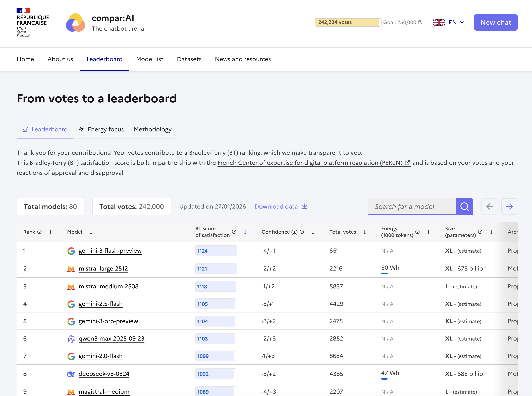This screenshot has height=396, width=532.
Task: Open the Methodology tab
Action: click(152, 129)
